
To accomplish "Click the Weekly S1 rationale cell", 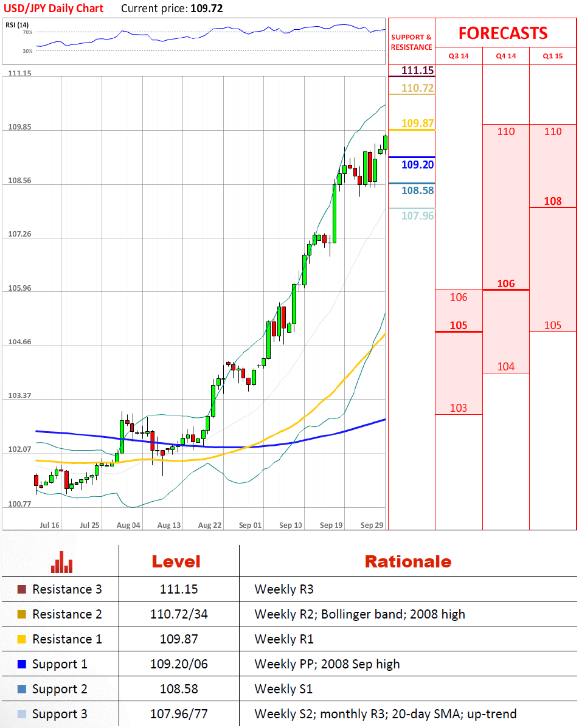I will point(283,689).
